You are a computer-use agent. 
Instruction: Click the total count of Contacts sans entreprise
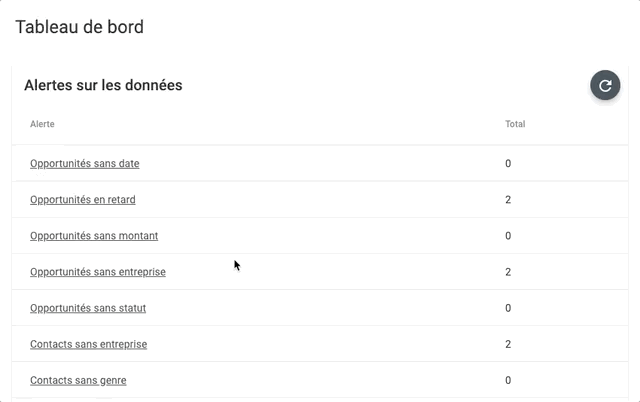[508, 344]
